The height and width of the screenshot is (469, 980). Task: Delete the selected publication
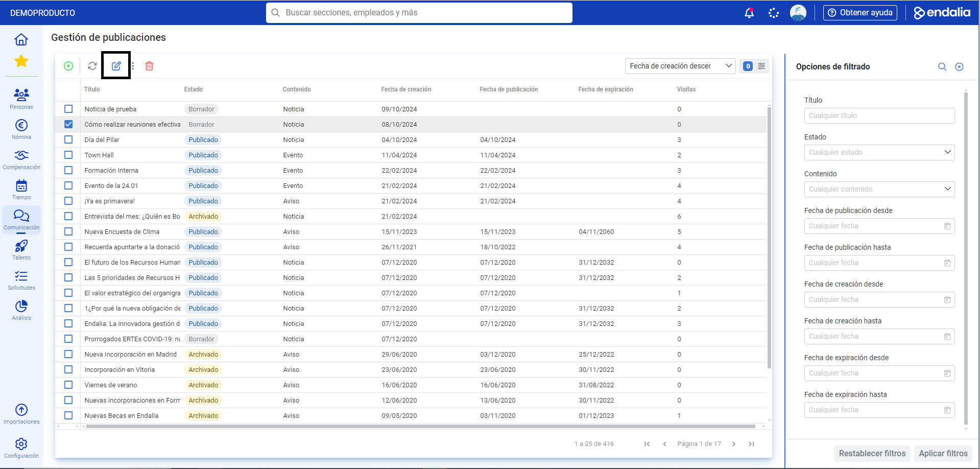tap(149, 66)
